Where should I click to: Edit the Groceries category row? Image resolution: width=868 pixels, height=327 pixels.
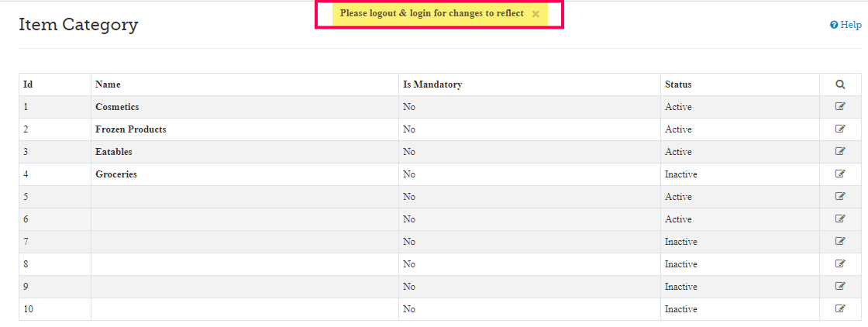pos(840,174)
